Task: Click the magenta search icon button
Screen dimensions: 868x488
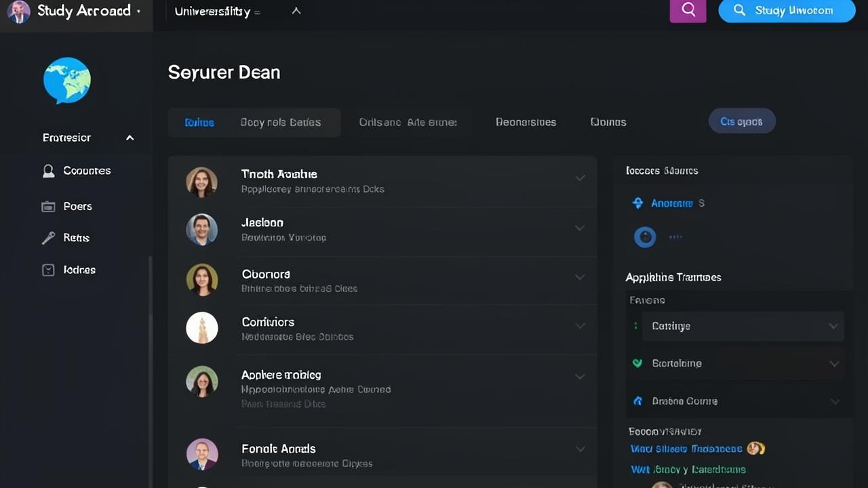Action: coord(688,10)
